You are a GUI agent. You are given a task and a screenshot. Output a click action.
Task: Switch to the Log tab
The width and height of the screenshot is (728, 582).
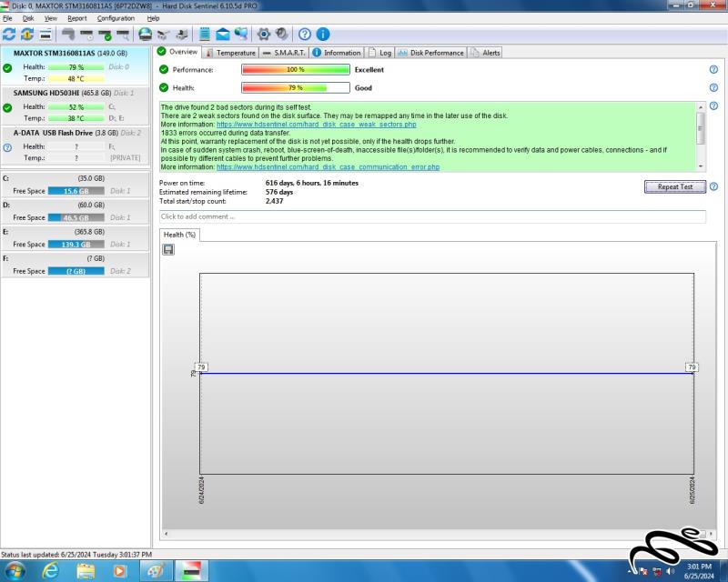[380, 53]
